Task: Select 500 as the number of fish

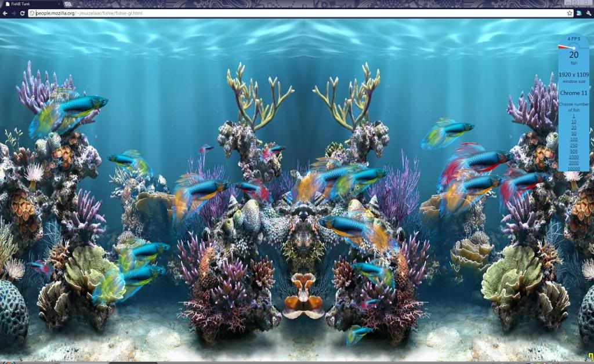Action: click(574, 151)
